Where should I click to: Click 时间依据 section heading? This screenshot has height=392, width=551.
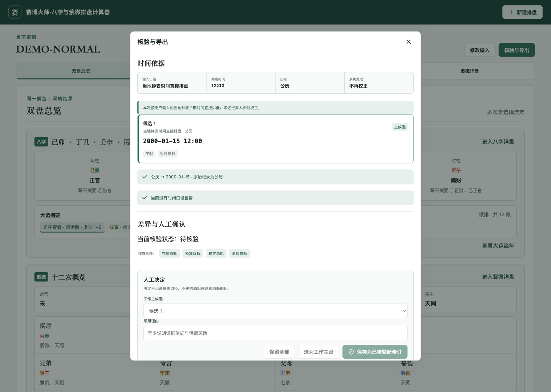[151, 64]
